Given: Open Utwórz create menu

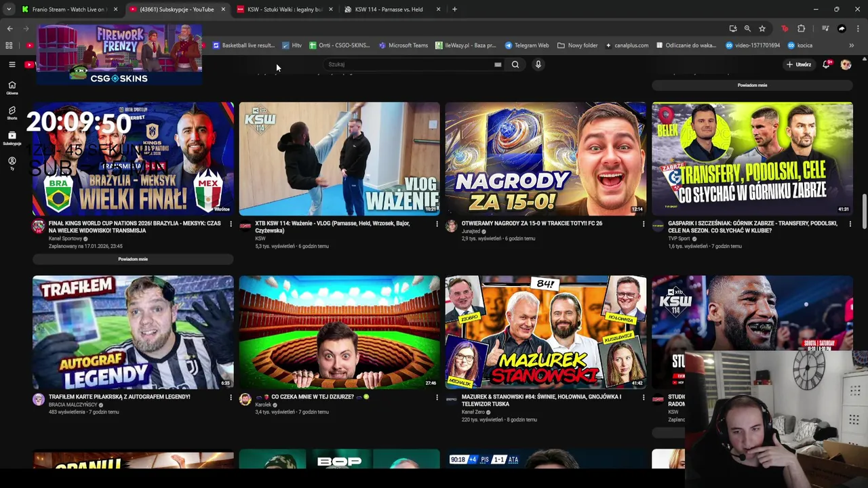Looking at the screenshot, I should [799, 64].
